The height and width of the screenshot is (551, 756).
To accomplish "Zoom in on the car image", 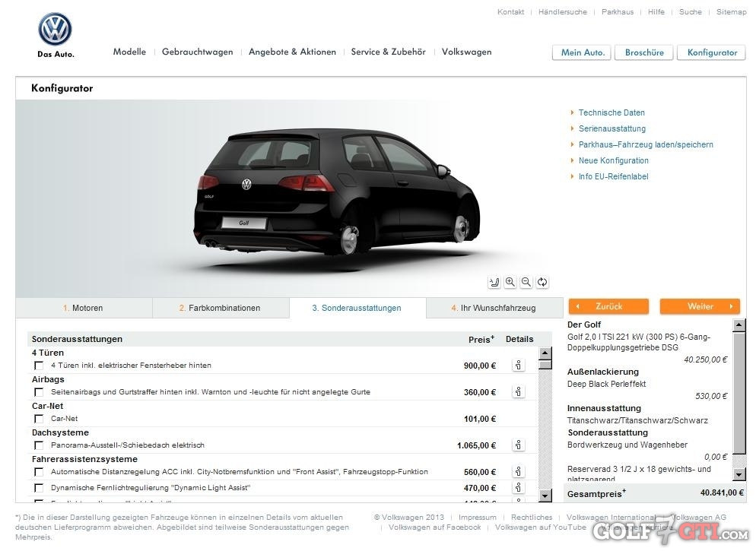I will [510, 282].
